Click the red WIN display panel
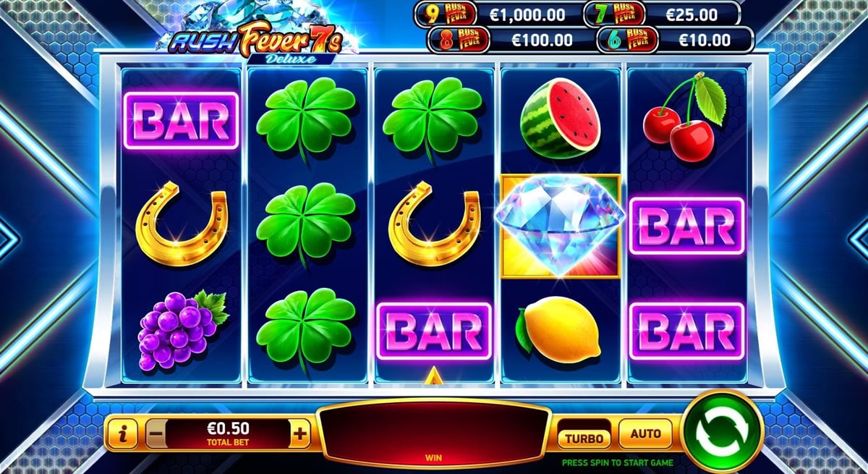The width and height of the screenshot is (868, 474). [433, 433]
